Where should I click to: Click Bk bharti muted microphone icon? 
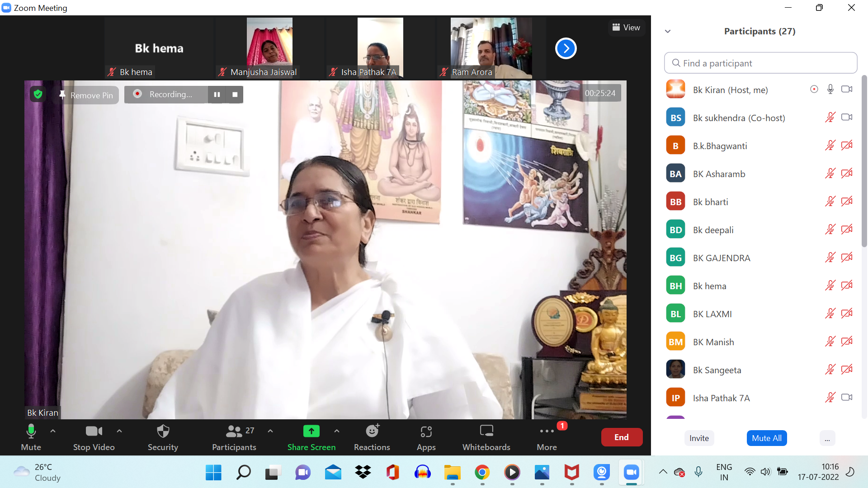pyautogui.click(x=830, y=202)
